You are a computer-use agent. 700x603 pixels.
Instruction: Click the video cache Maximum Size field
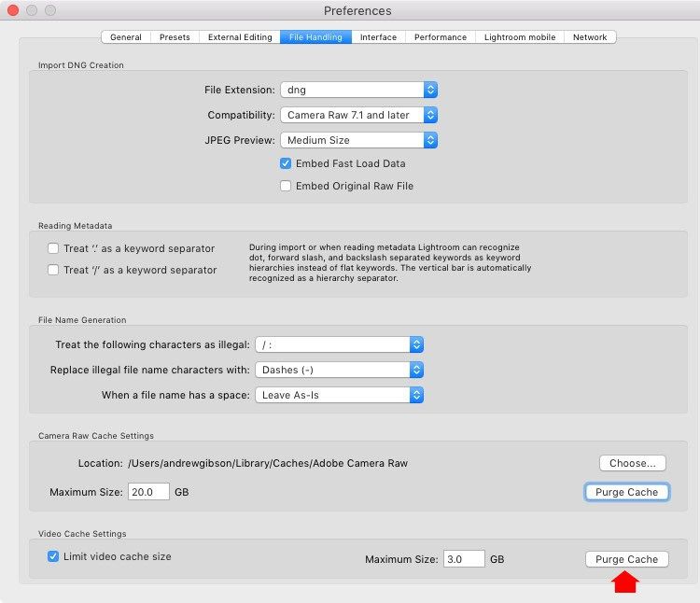pyautogui.click(x=463, y=559)
